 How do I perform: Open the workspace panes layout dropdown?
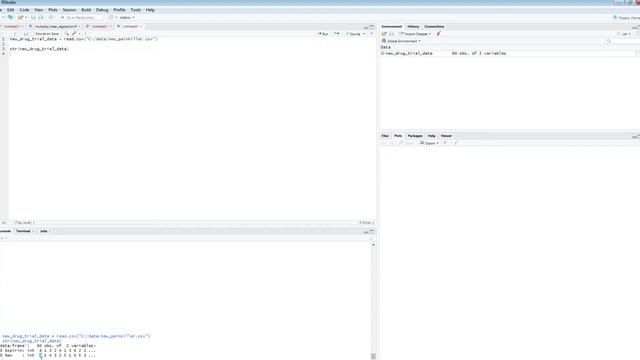tap(112, 18)
